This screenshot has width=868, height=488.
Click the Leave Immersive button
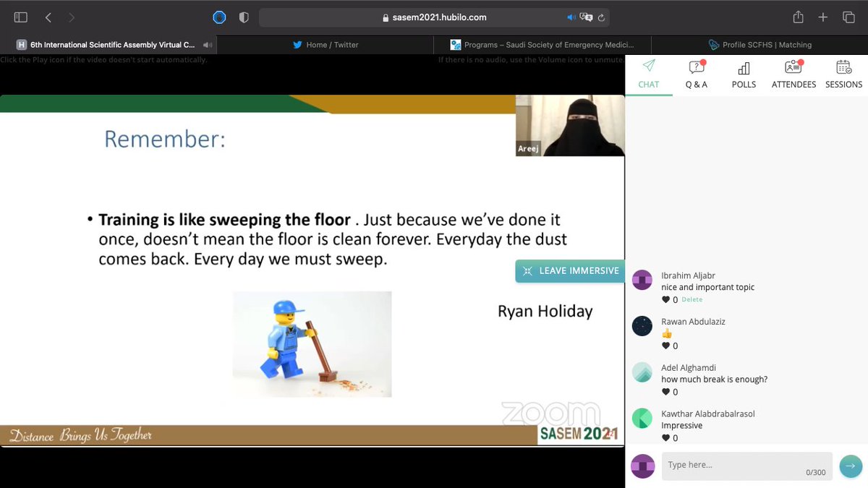[x=570, y=270]
